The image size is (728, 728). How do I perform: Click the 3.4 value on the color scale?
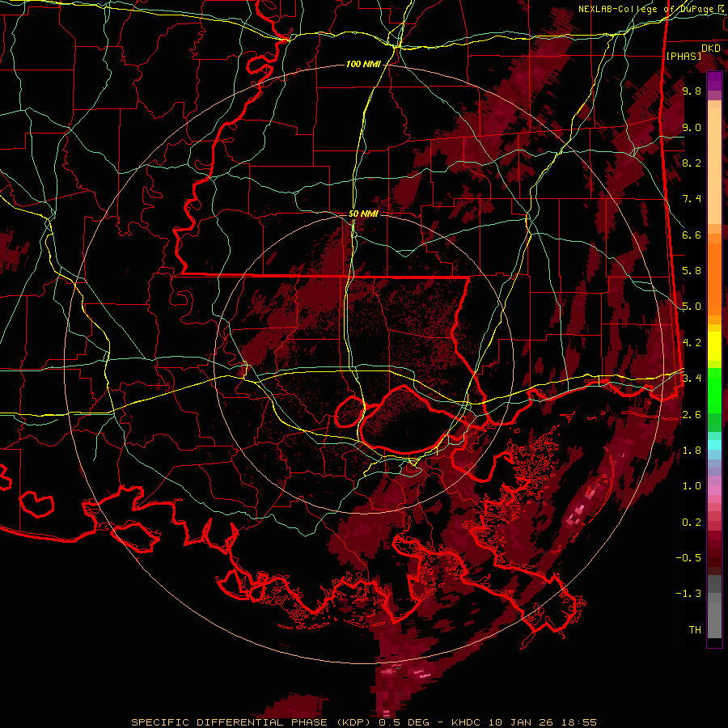pos(692,379)
